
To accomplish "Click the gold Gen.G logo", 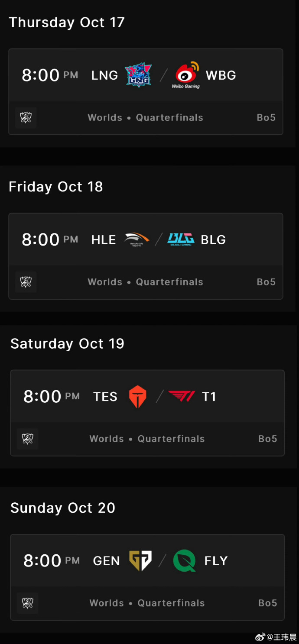I will (140, 561).
